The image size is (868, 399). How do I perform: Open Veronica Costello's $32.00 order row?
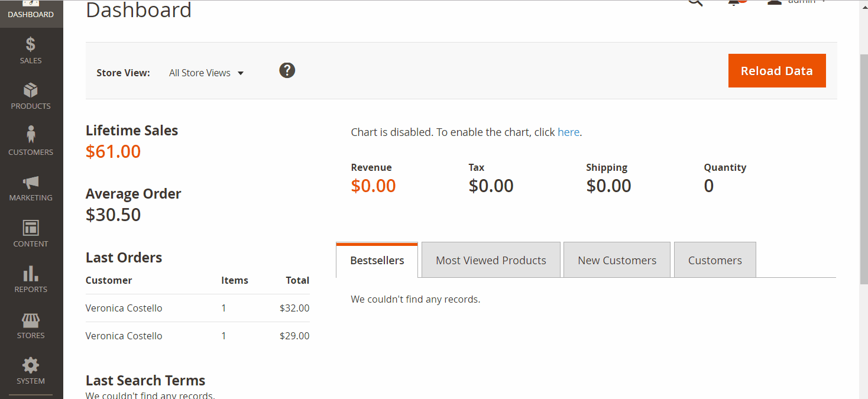tap(197, 308)
